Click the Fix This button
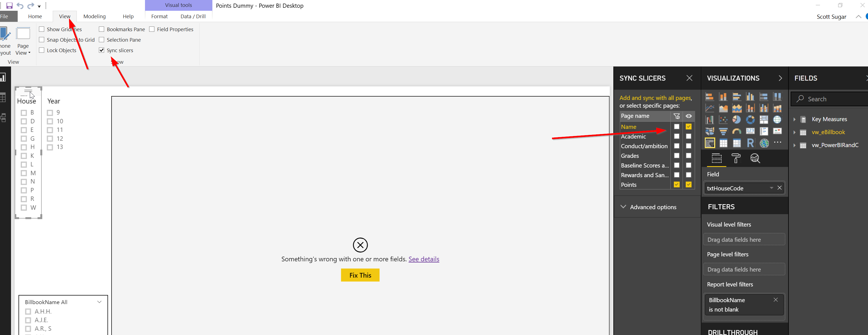The width and height of the screenshot is (868, 335). [360, 275]
